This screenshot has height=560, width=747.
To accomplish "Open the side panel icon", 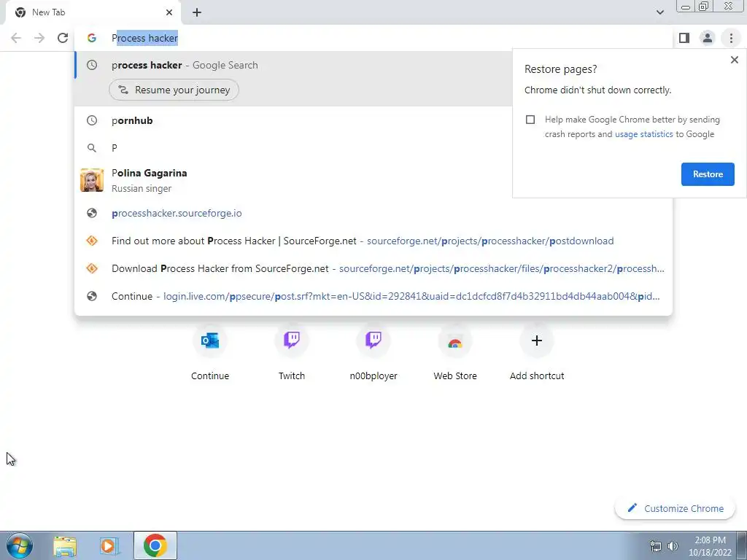I will [x=684, y=38].
